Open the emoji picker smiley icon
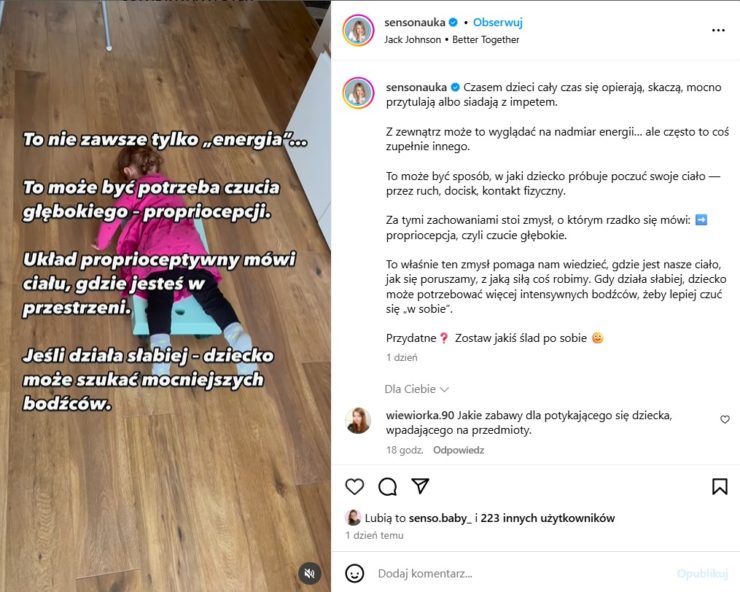The width and height of the screenshot is (740, 592). click(x=354, y=574)
